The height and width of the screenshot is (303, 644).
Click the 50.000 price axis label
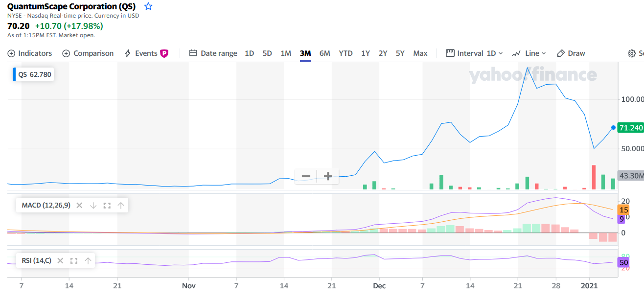coord(632,148)
